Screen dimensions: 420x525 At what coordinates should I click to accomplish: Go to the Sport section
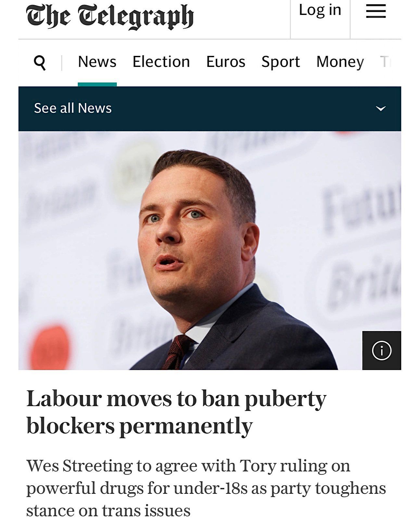pyautogui.click(x=281, y=62)
